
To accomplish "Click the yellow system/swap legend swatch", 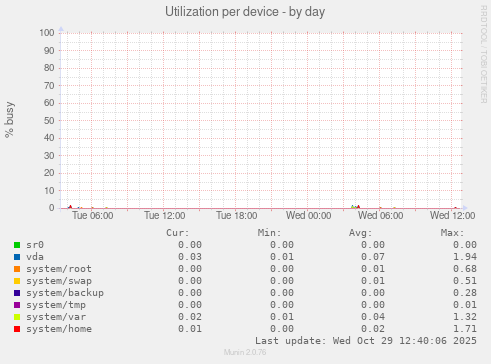I will (17, 281).
